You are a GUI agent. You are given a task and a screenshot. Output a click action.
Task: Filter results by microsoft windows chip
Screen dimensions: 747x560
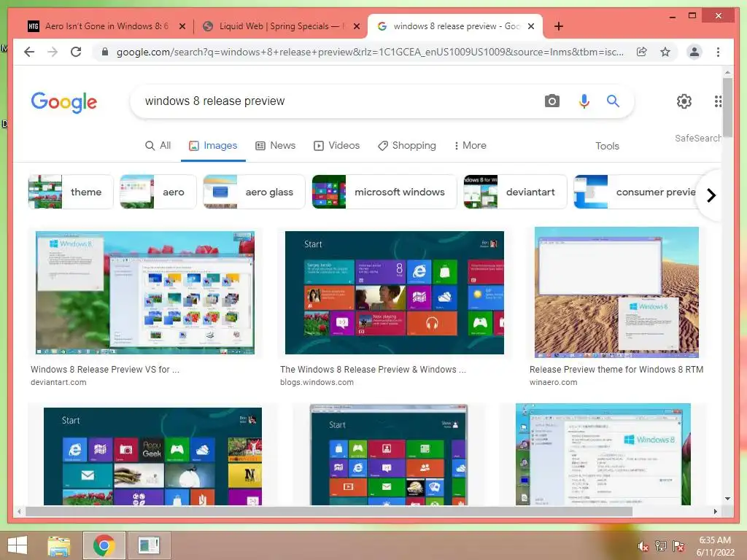[384, 192]
